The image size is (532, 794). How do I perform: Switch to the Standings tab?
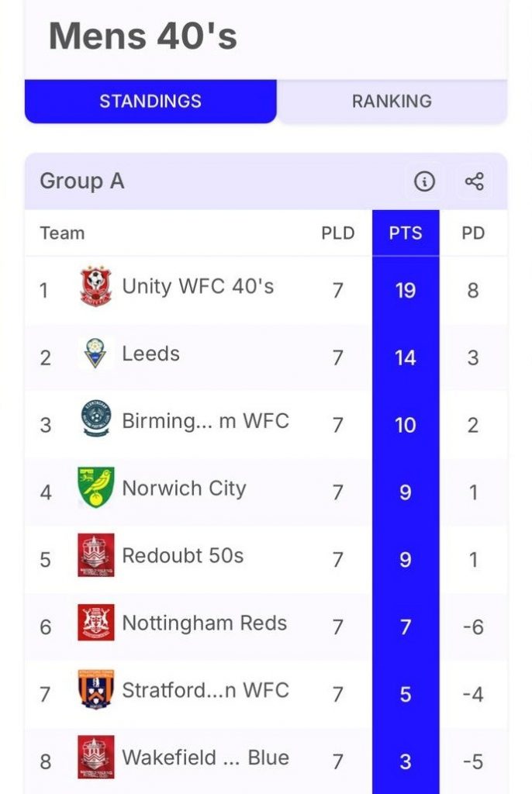[150, 102]
